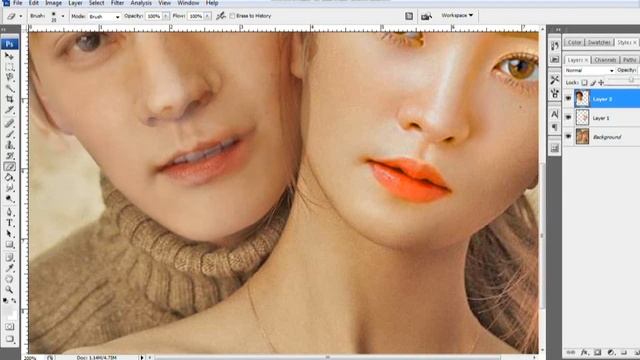Open the eraser Mode dropdown

pos(104,16)
